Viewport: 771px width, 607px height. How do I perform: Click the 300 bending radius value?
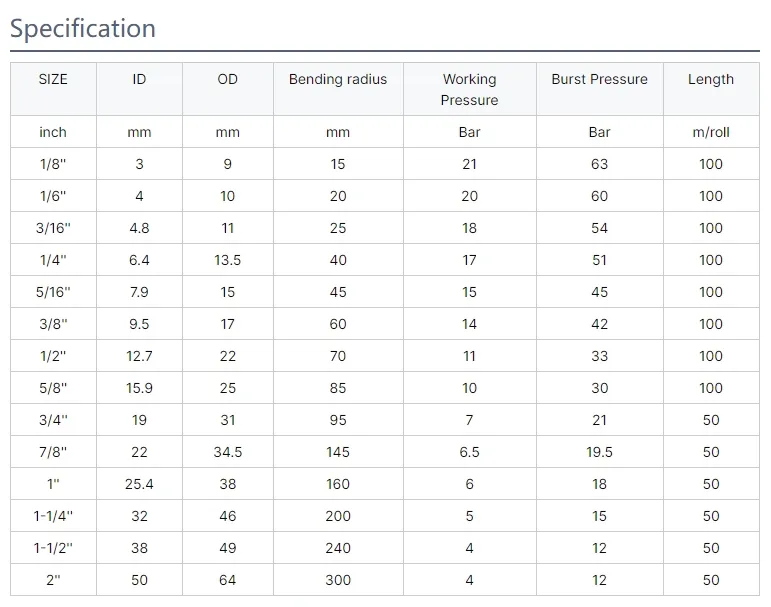click(338, 580)
